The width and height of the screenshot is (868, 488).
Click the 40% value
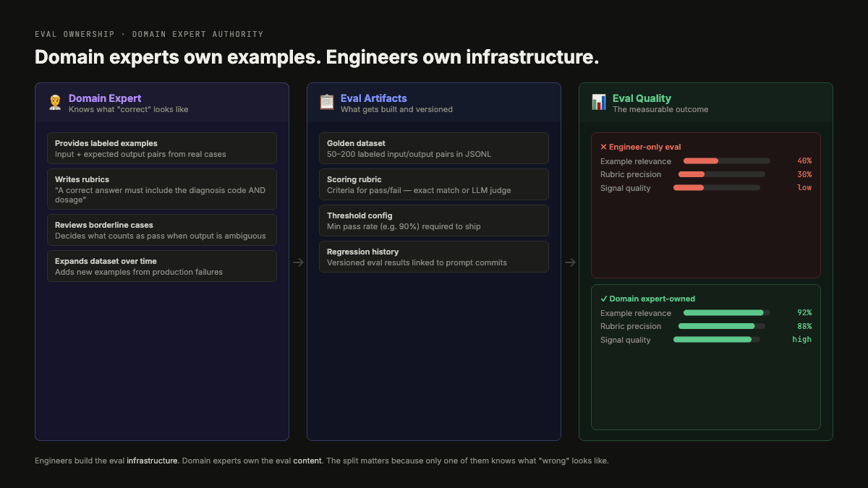(804, 160)
